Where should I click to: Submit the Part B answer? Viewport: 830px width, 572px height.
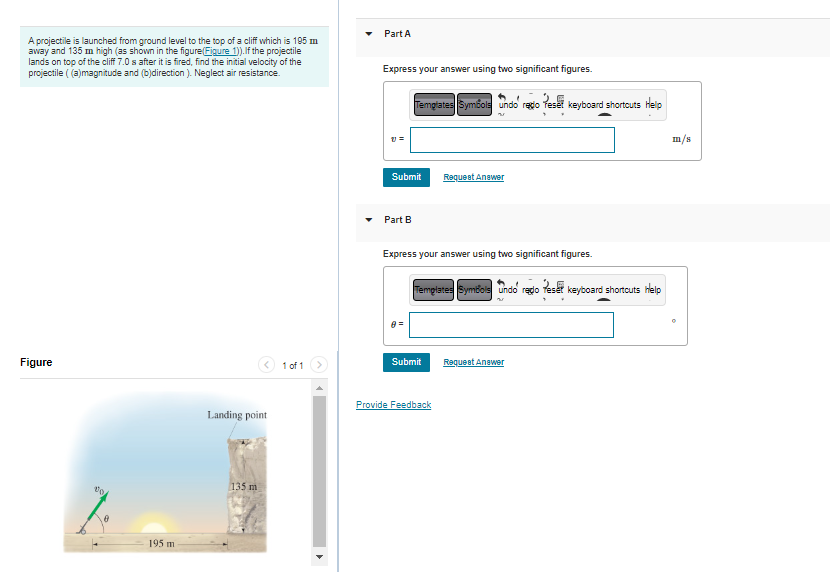click(x=406, y=362)
